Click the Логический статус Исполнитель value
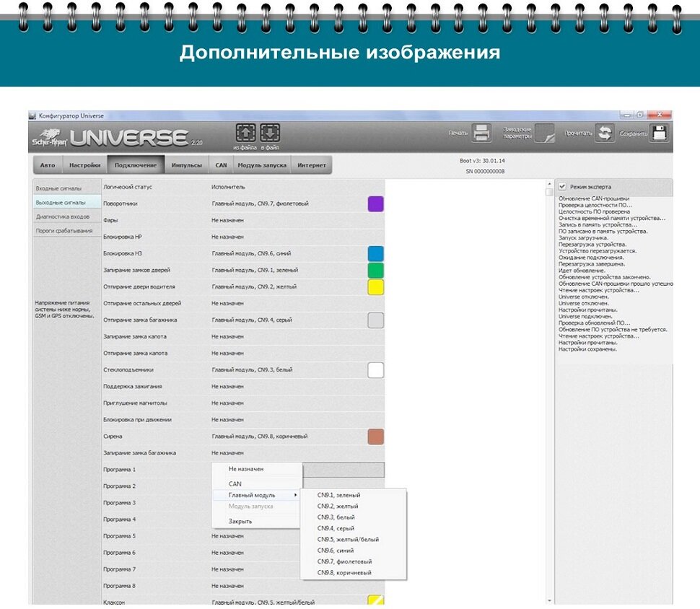Viewport: 700px width, 609px height. (x=228, y=187)
